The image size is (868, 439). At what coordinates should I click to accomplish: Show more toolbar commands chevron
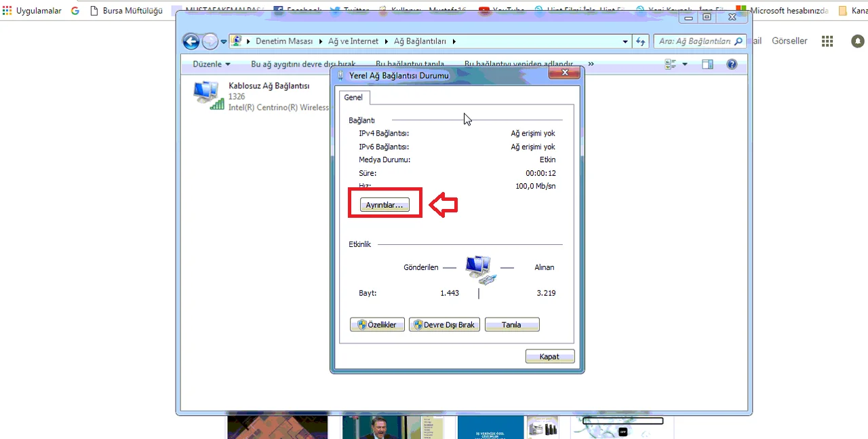(591, 64)
